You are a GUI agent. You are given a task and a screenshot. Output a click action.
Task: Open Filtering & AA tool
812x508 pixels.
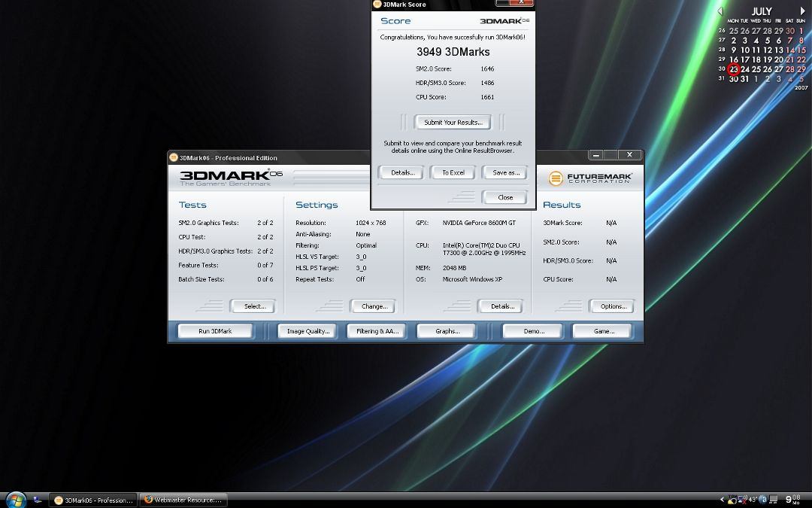pos(377,330)
